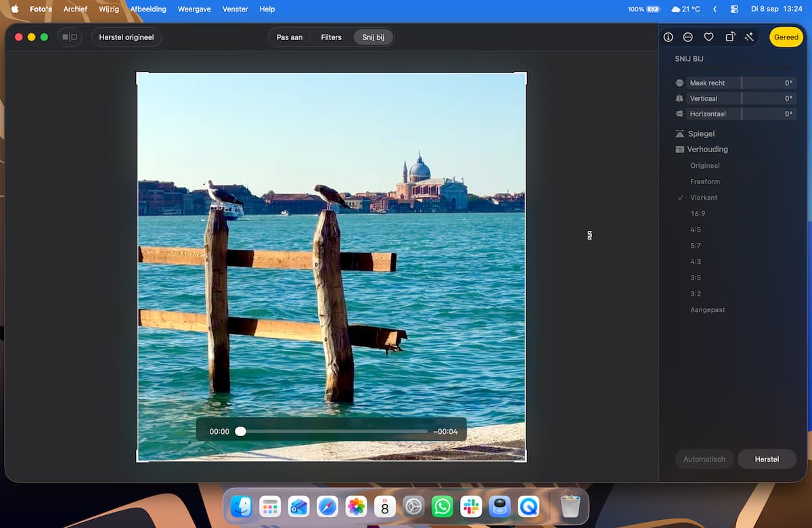Open Finder from the Dock
The image size is (812, 528).
coord(242,506)
